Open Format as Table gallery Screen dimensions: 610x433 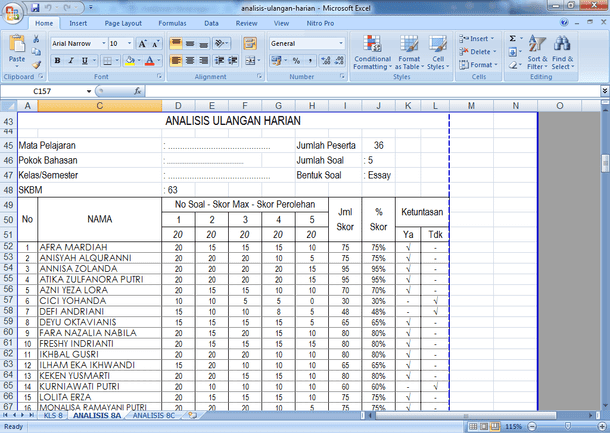point(409,53)
